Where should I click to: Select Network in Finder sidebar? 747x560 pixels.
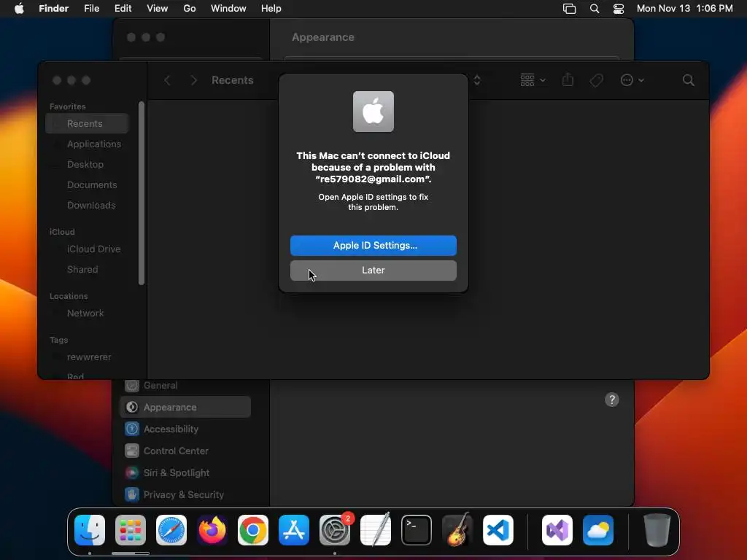click(88, 314)
